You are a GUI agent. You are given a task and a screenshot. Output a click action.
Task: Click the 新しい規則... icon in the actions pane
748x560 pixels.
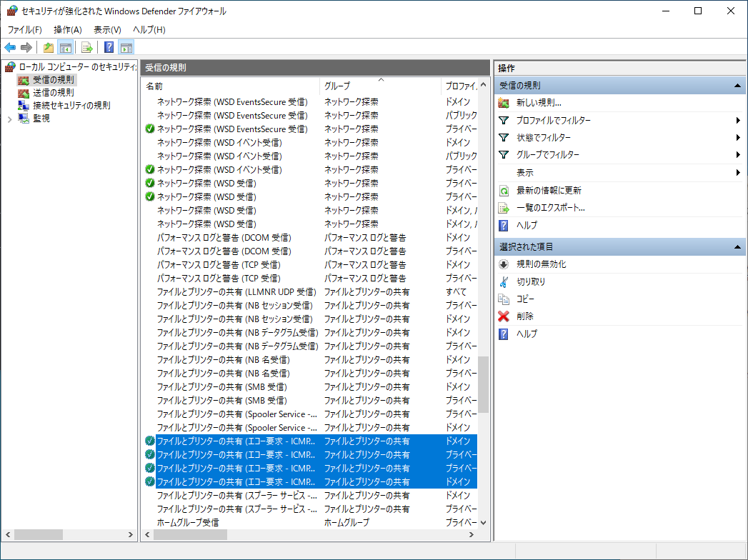tap(503, 103)
